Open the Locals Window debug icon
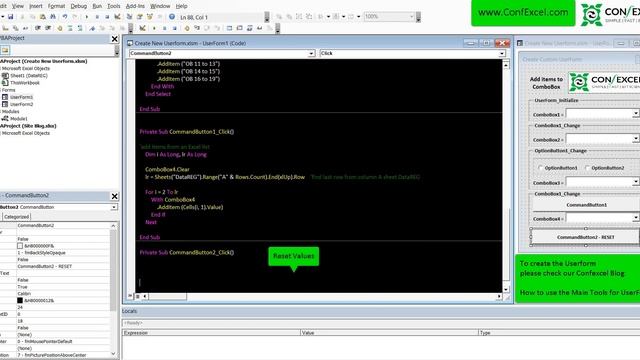Image resolution: width=640 pixels, height=360 pixels. (x=229, y=28)
